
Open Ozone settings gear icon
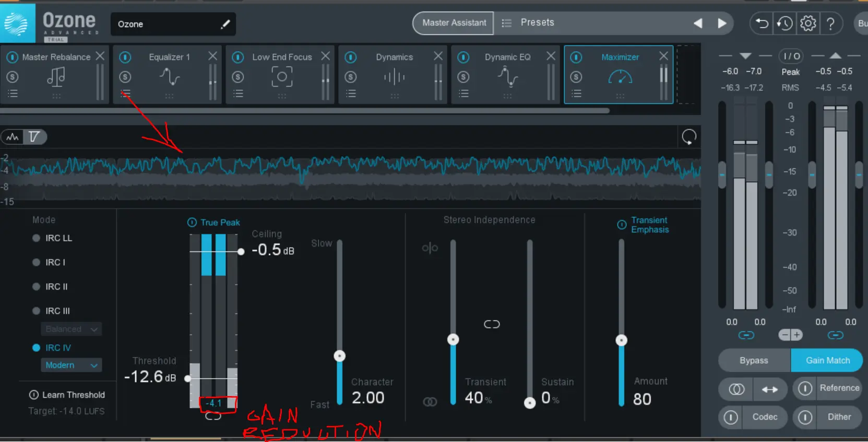click(808, 24)
